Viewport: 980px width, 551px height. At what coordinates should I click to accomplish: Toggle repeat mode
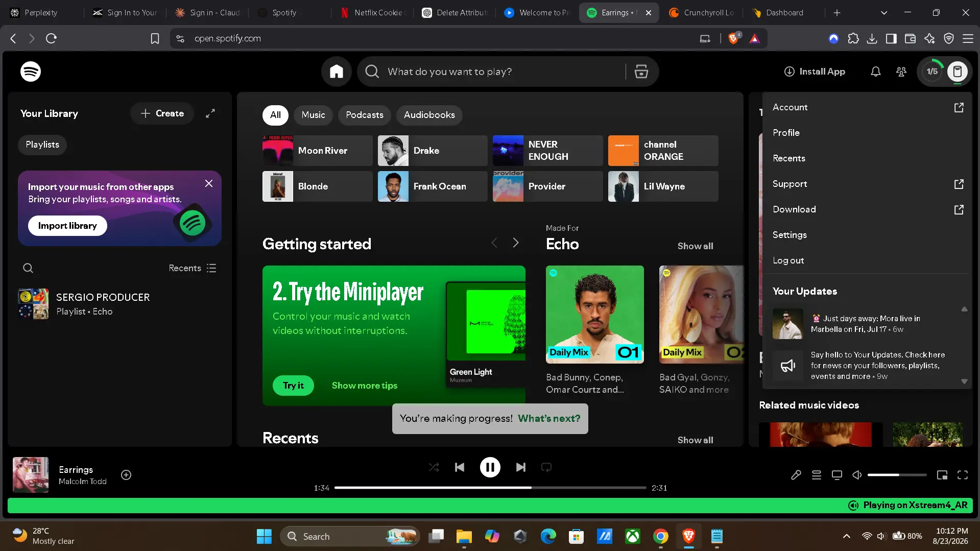tap(546, 467)
